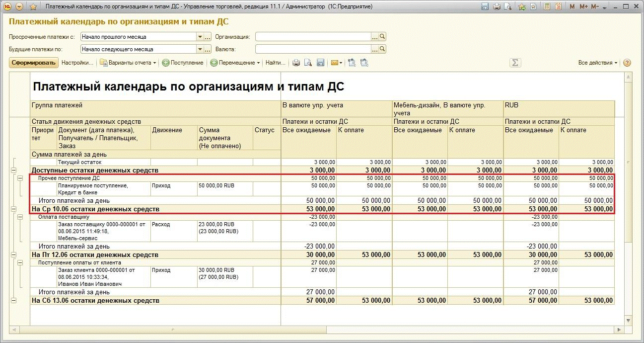Click the Sigma sum button
The height and width of the screenshot is (343, 644).
515,63
